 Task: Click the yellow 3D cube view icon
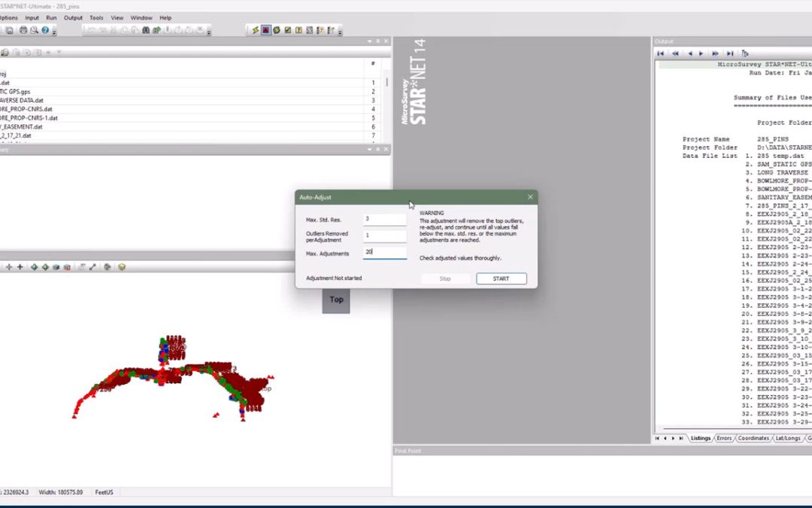[122, 267]
